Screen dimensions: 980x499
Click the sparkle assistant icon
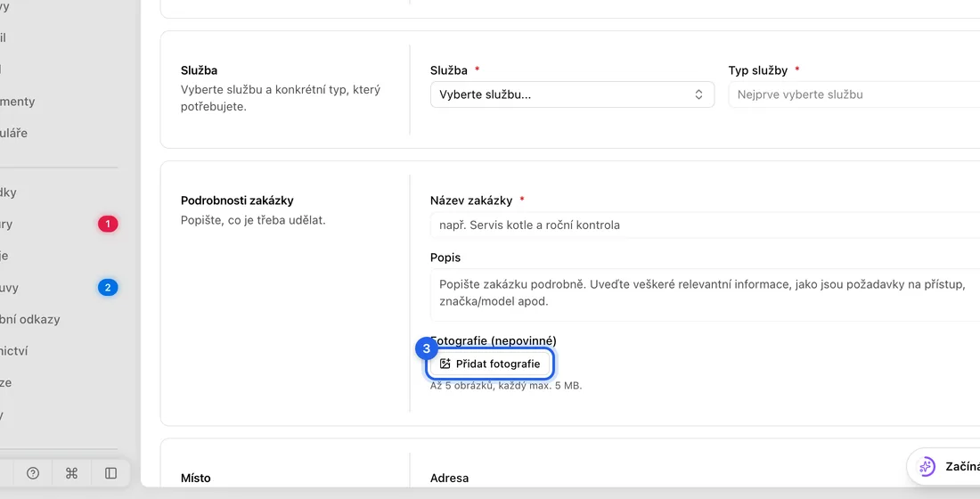pos(927,467)
